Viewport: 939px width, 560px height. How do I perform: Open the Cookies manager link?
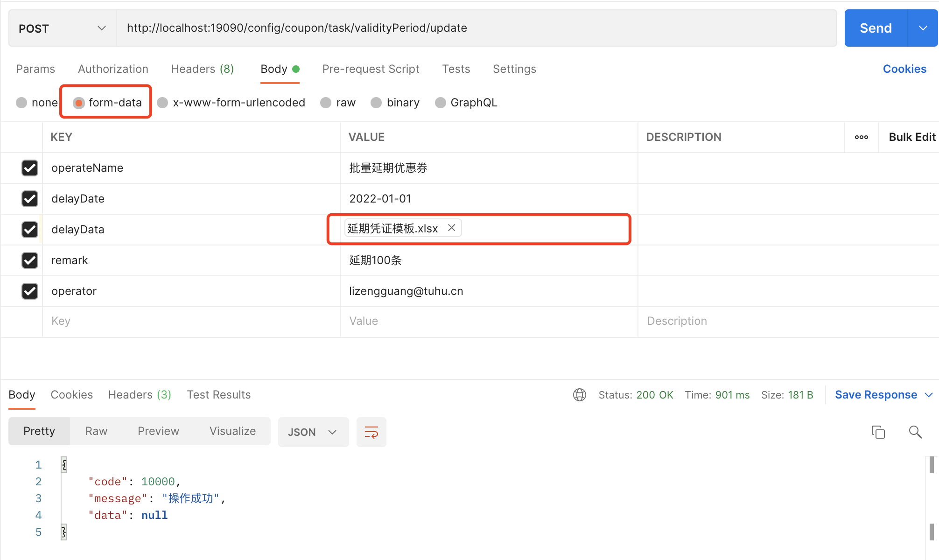tap(904, 69)
